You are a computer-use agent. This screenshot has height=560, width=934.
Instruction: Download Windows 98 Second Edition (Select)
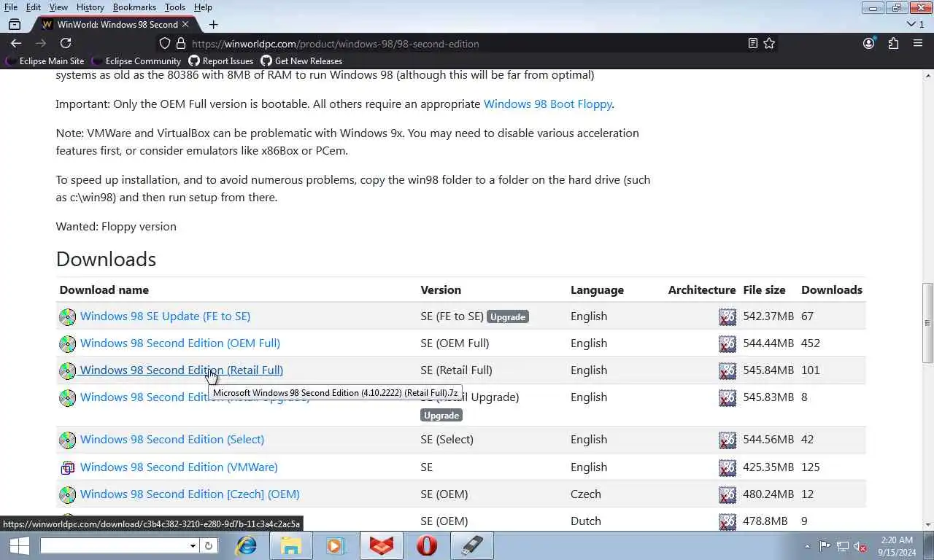click(172, 440)
